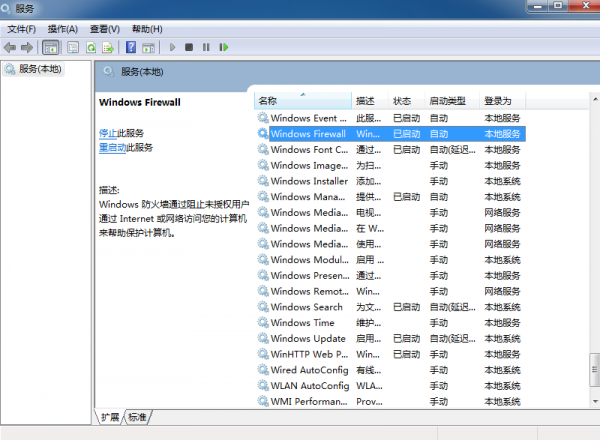
Task: Click the Export List toolbar icon
Action: 108,47
